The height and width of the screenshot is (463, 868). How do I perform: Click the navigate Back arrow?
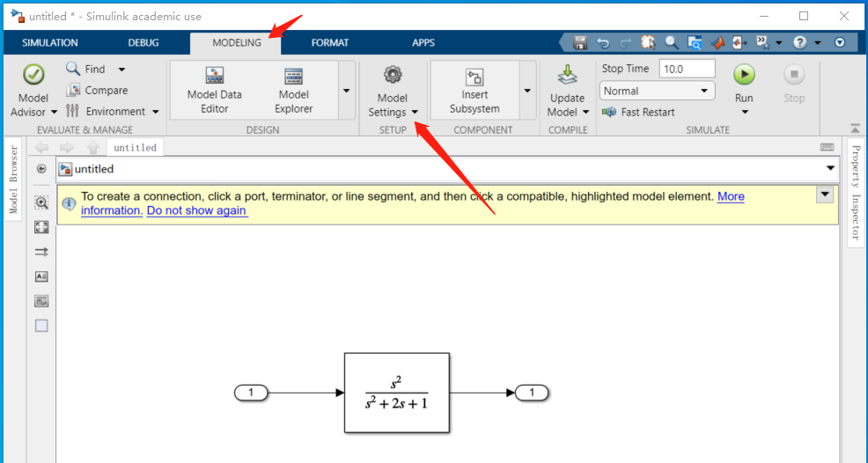tap(41, 147)
